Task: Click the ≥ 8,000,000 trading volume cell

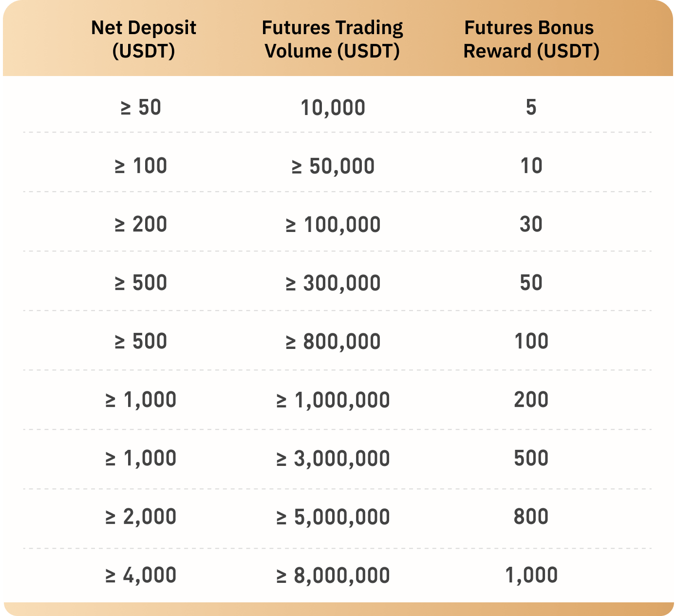Action: point(333,576)
